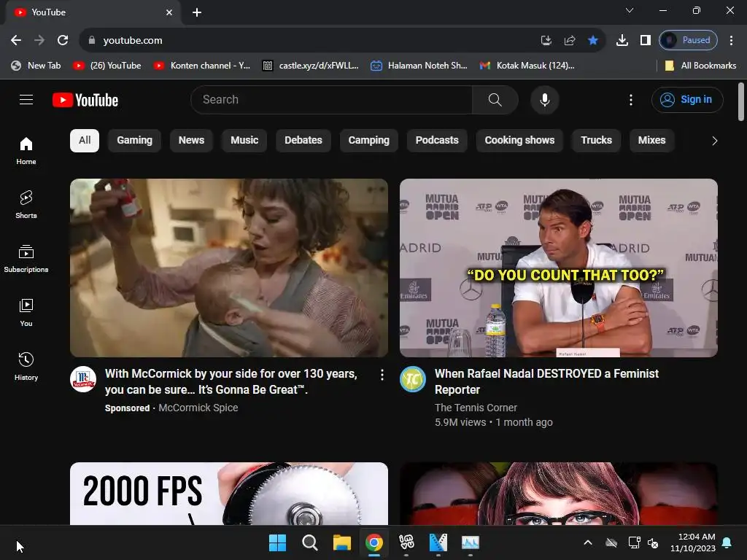
Task: Open the Nadal press conference thumbnail
Action: pyautogui.click(x=559, y=268)
